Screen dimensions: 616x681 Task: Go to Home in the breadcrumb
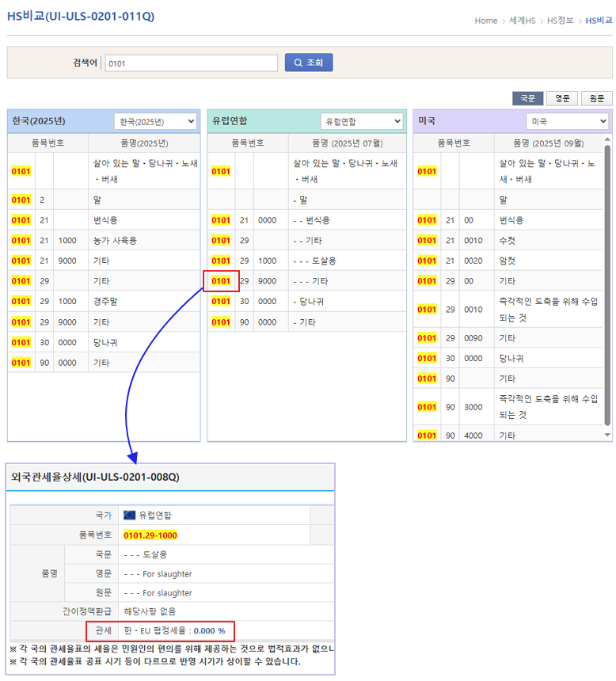pyautogui.click(x=486, y=21)
